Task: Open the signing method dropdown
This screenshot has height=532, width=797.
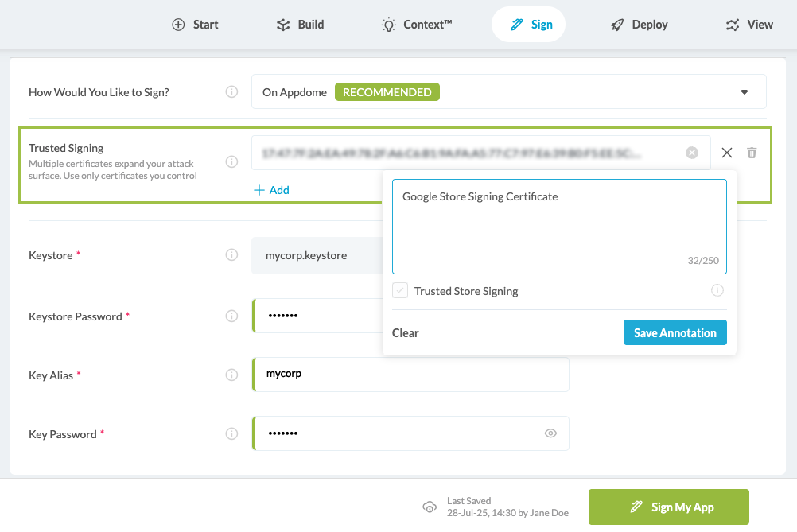Action: (745, 92)
